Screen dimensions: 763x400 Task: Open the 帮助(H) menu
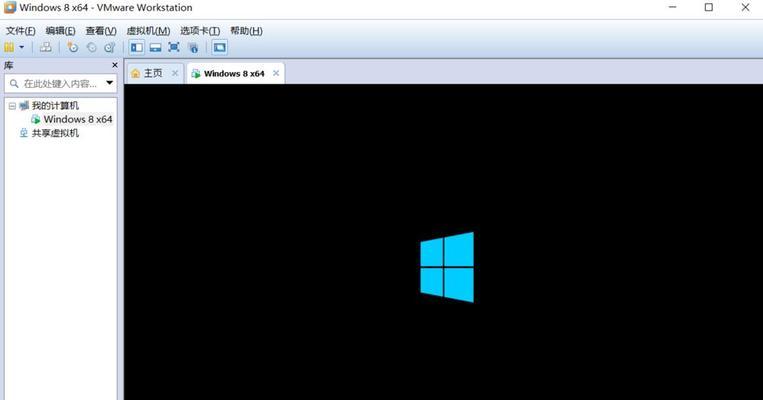point(246,31)
